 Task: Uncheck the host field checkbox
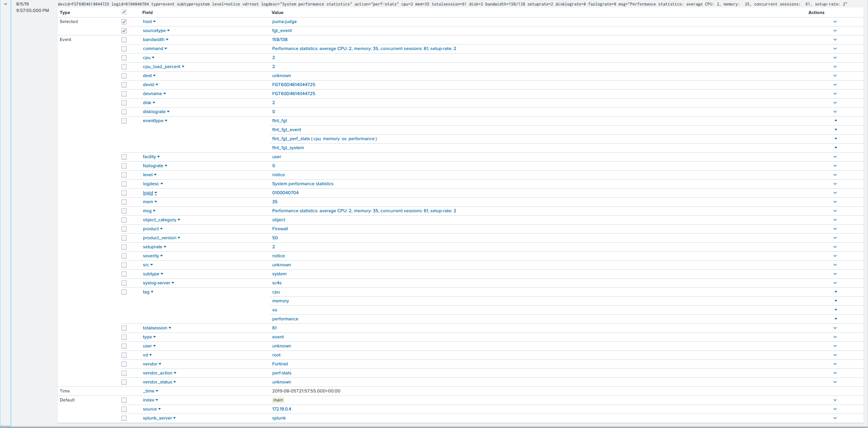tap(124, 22)
